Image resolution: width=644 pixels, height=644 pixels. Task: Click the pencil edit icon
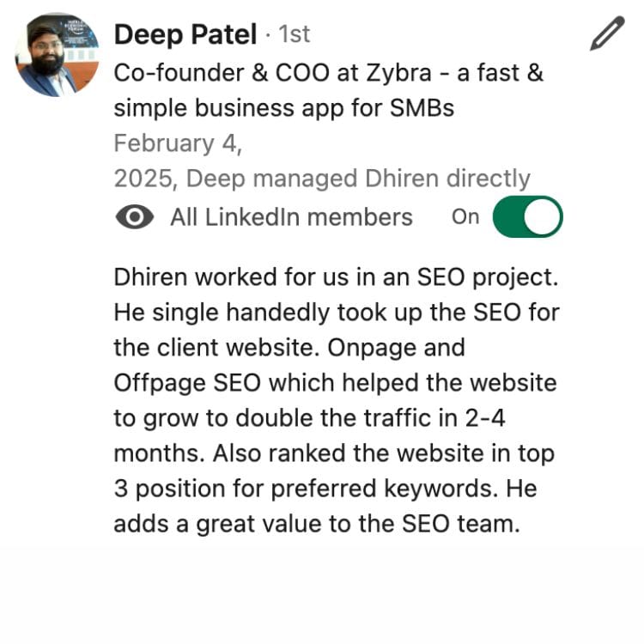point(607,34)
